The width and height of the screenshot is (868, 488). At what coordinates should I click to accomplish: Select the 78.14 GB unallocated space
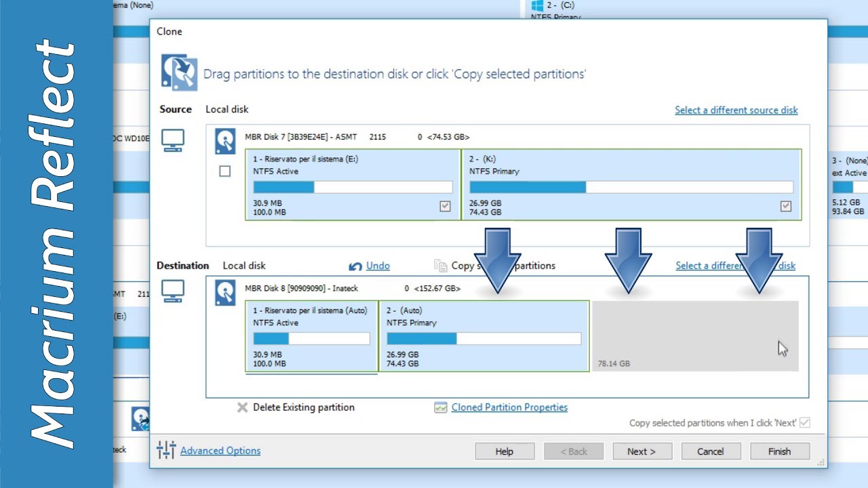tap(695, 336)
